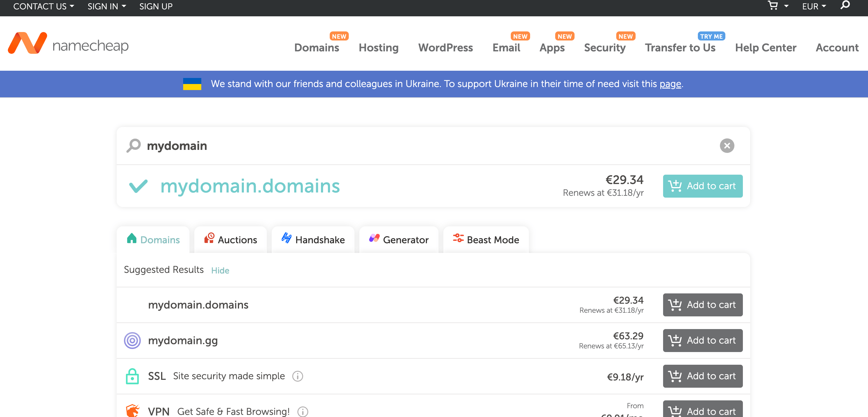Click the €63.29 price for mydomain.gg
This screenshot has height=417, width=868.
[628, 336]
